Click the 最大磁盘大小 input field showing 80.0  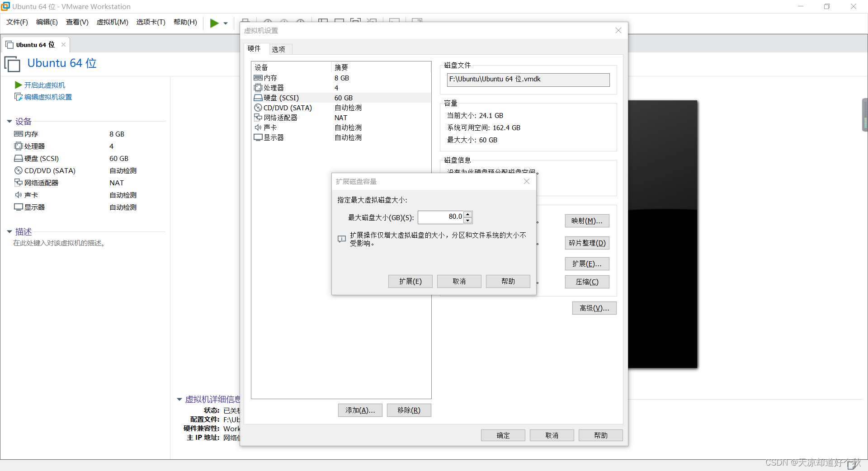[441, 217]
